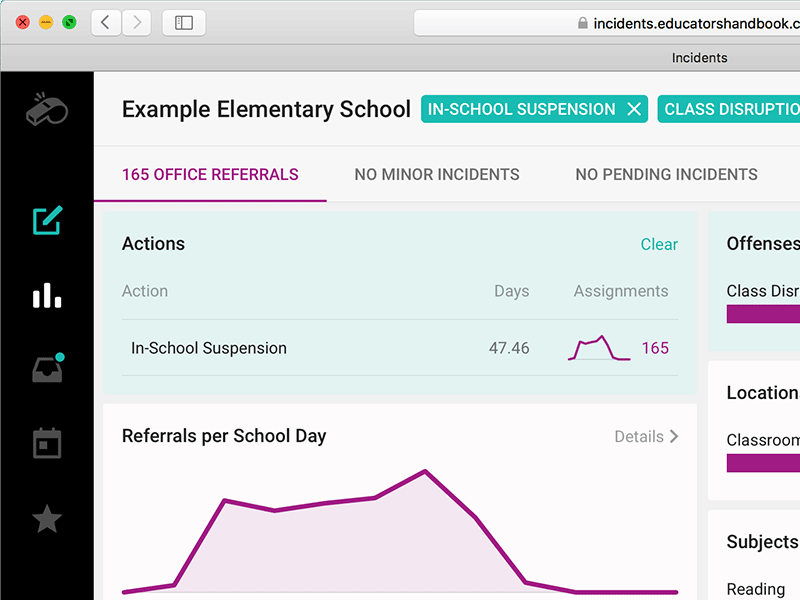This screenshot has height=600, width=800.
Task: Open the compose new referral tool in sidebar
Action: 47,220
